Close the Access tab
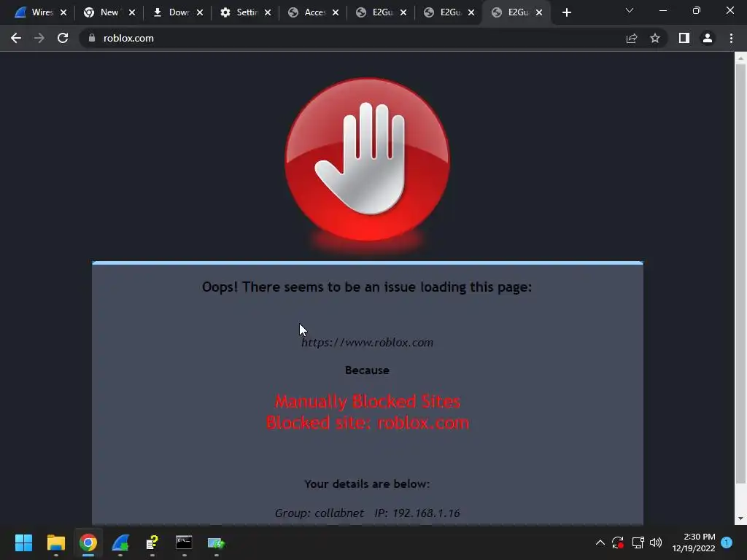This screenshot has width=747, height=560. [336, 12]
